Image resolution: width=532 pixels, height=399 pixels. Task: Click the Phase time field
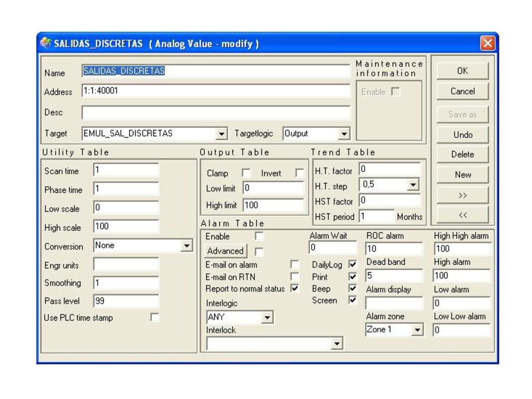tap(126, 189)
